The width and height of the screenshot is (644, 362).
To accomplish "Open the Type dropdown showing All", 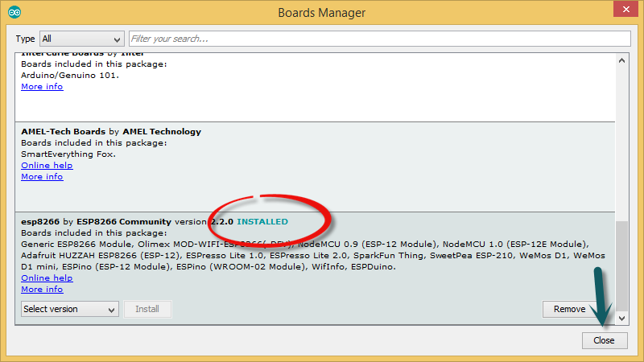I will point(82,39).
